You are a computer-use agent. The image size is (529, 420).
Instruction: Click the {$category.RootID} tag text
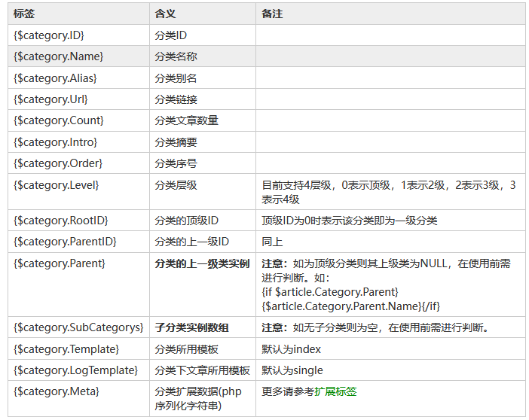(x=61, y=221)
